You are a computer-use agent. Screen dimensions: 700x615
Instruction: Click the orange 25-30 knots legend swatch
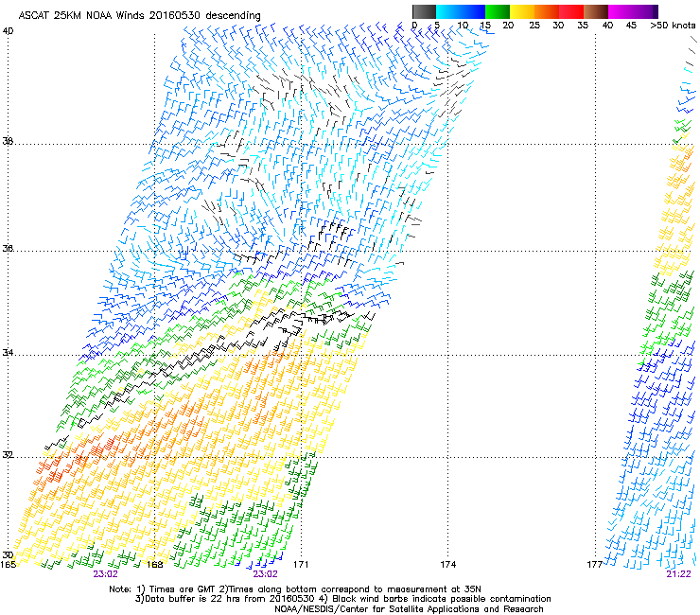(547, 11)
